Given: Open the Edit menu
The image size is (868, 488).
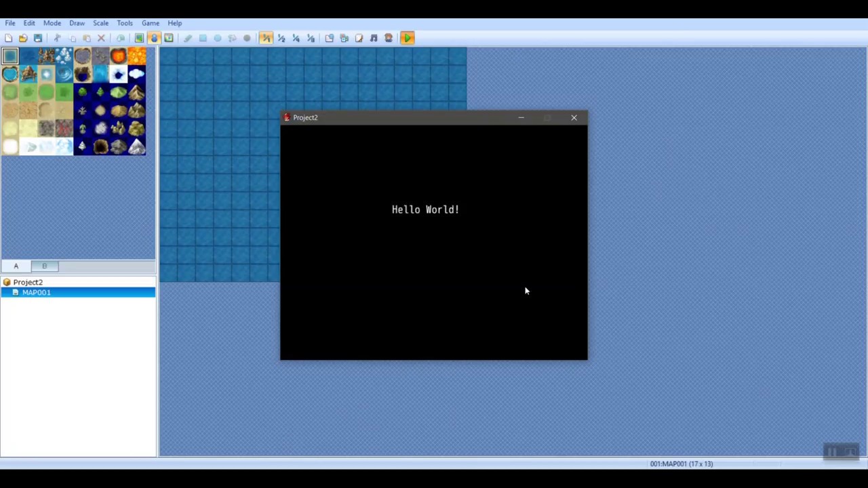Looking at the screenshot, I should 29,23.
